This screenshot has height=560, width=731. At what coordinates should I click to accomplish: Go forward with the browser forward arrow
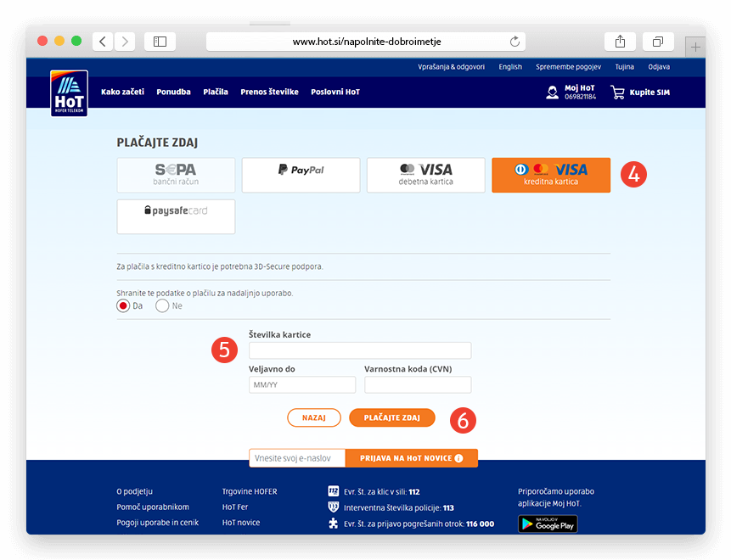coord(125,42)
